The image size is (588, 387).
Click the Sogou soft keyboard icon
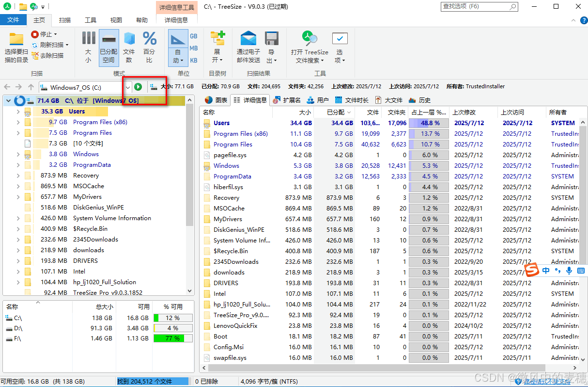tap(581, 271)
